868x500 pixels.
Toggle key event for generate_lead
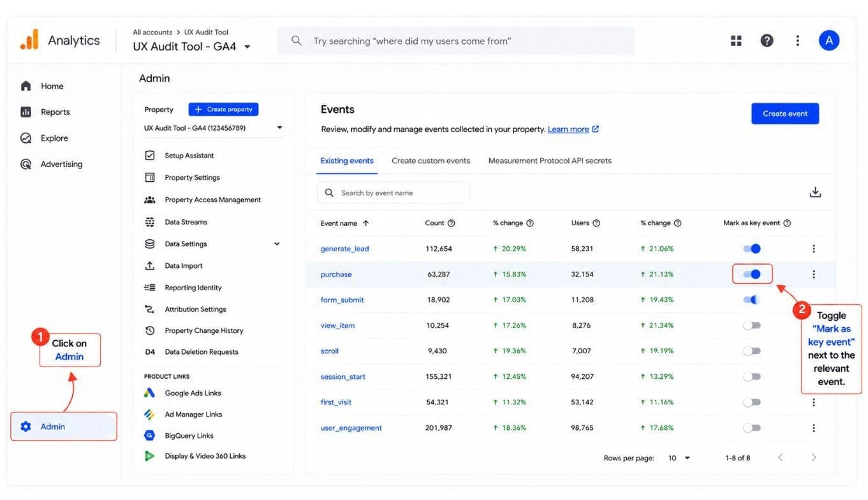click(752, 249)
